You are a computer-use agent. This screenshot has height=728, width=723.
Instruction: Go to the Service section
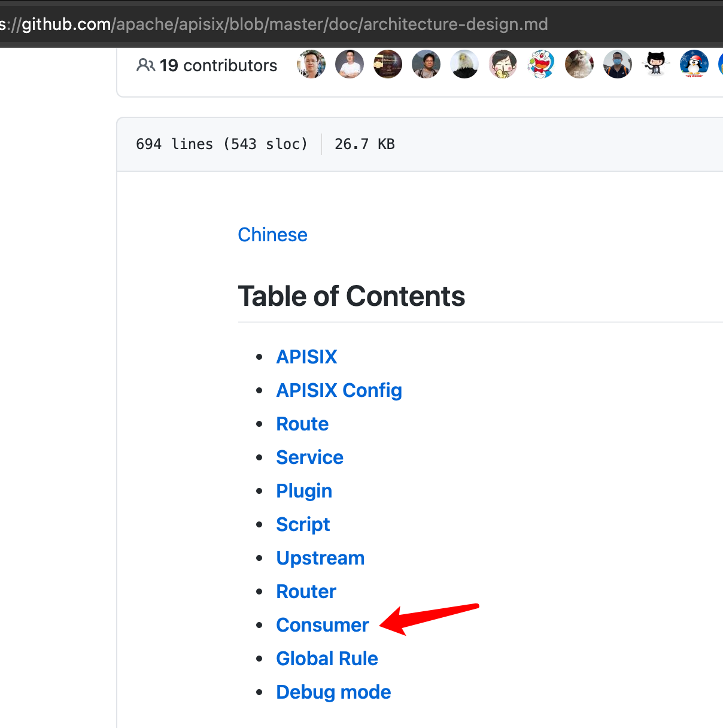click(x=309, y=457)
